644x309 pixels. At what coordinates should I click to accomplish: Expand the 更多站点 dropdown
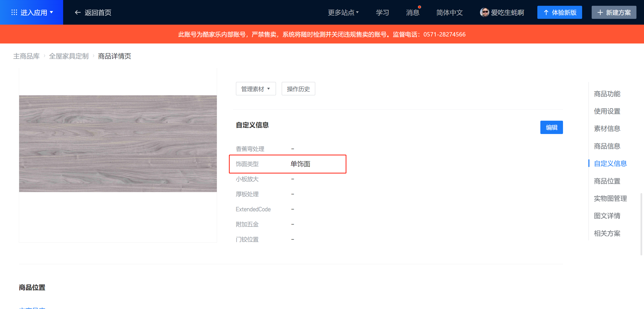tap(343, 12)
